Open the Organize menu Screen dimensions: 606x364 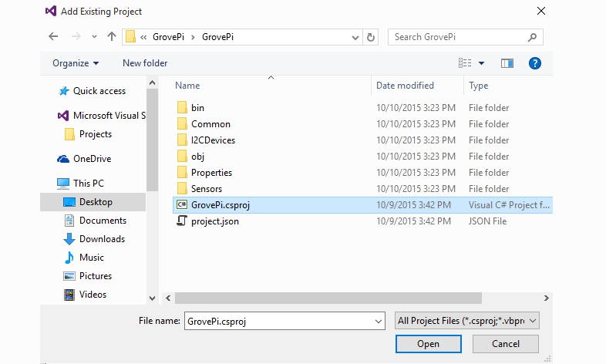76,63
